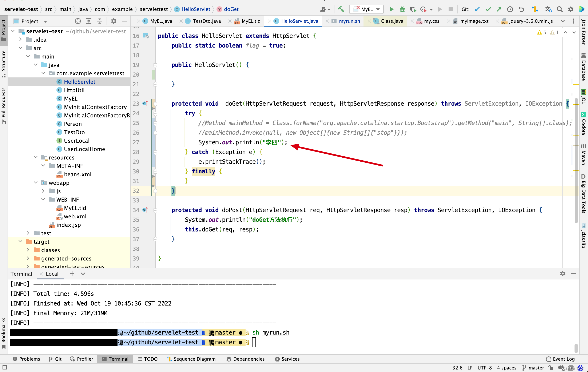588x372 pixels.
Task: Open the MyEL run configuration dropdown
Action: [366, 9]
